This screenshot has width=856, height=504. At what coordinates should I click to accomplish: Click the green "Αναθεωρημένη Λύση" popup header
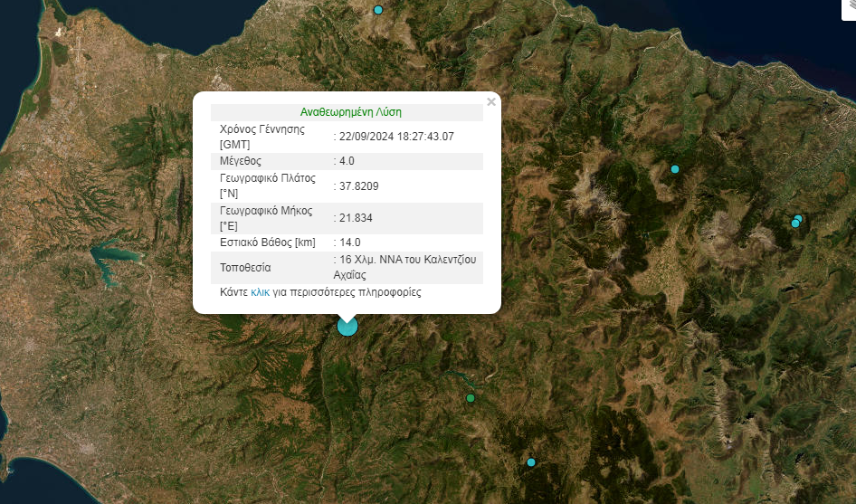point(350,112)
